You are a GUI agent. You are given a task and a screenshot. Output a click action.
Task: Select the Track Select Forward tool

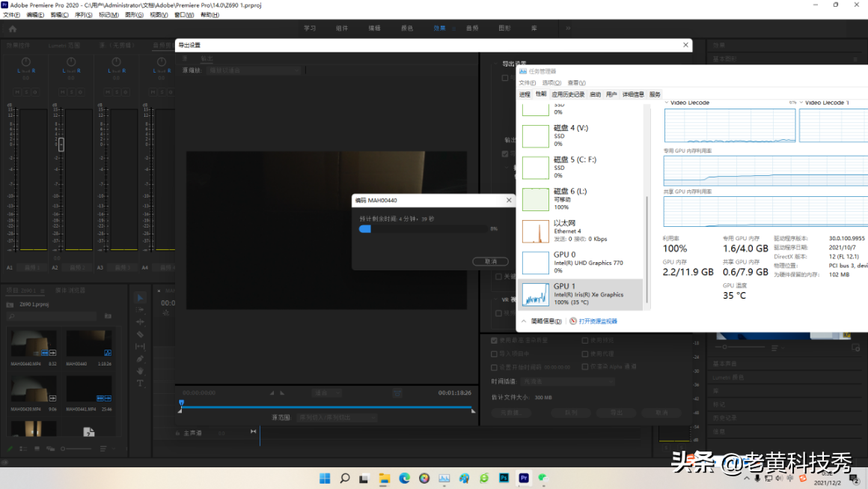coord(140,309)
